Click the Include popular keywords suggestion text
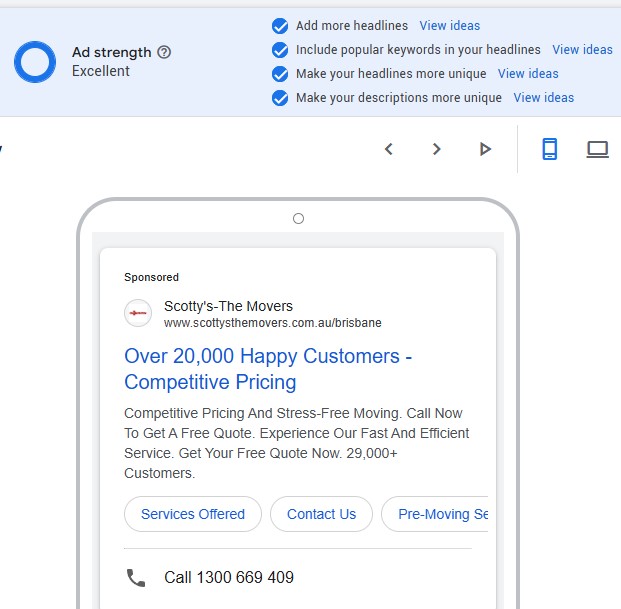 [418, 49]
